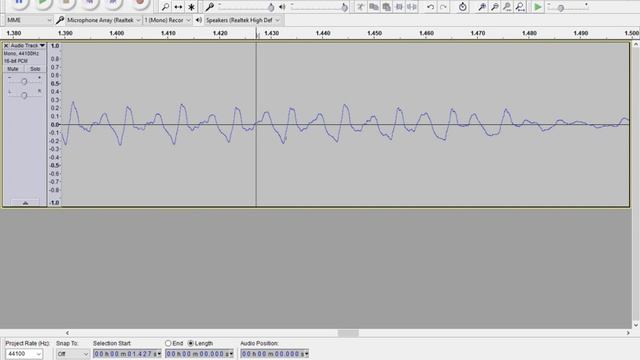Click the Copy icon in edit toolbar
Screen dimensions: 640x360
373,7
